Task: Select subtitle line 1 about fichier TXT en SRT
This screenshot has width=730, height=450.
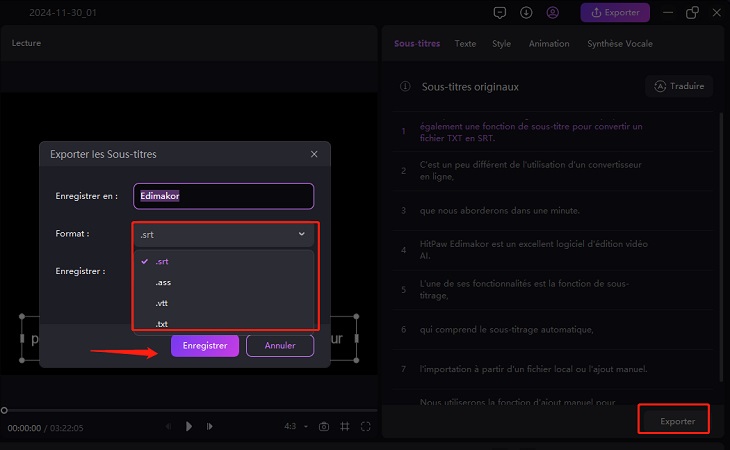Action: pyautogui.click(x=552, y=132)
